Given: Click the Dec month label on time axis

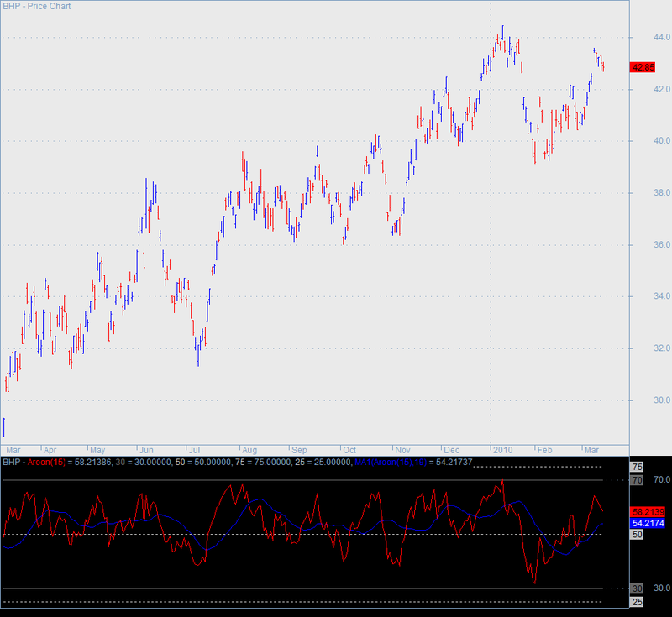Looking at the screenshot, I should 452,451.
